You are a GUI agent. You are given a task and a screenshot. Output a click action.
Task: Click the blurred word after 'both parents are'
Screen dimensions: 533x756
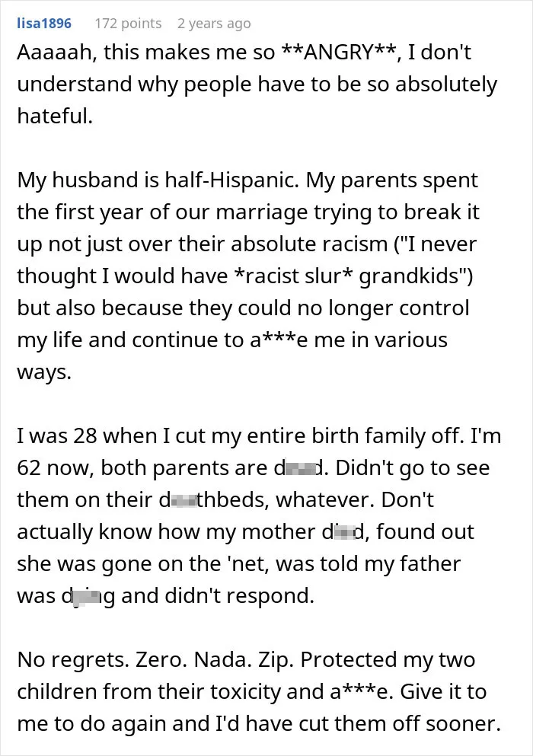pyautogui.click(x=302, y=467)
